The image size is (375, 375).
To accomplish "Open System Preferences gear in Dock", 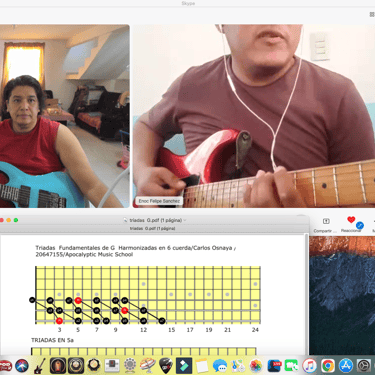I will [364, 366].
